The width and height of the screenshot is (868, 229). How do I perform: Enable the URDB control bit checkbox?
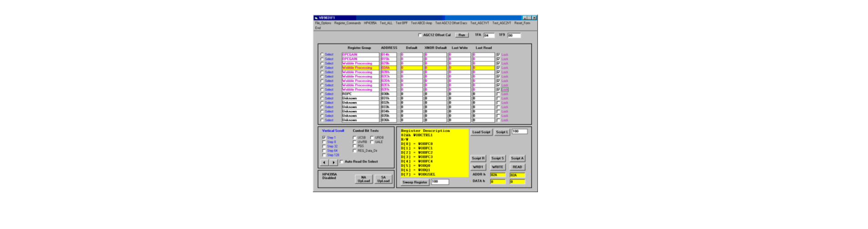pyautogui.click(x=372, y=137)
